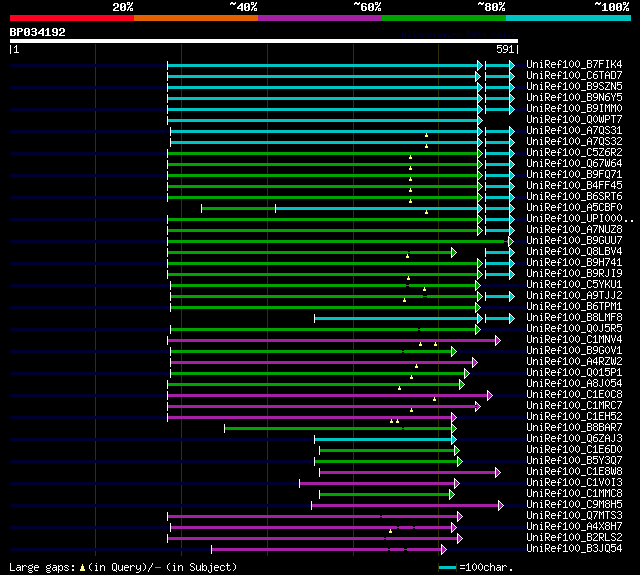The height and width of the screenshot is (575, 640).
Task: Click the green ~80% identity legend segment
Action: click(x=444, y=18)
